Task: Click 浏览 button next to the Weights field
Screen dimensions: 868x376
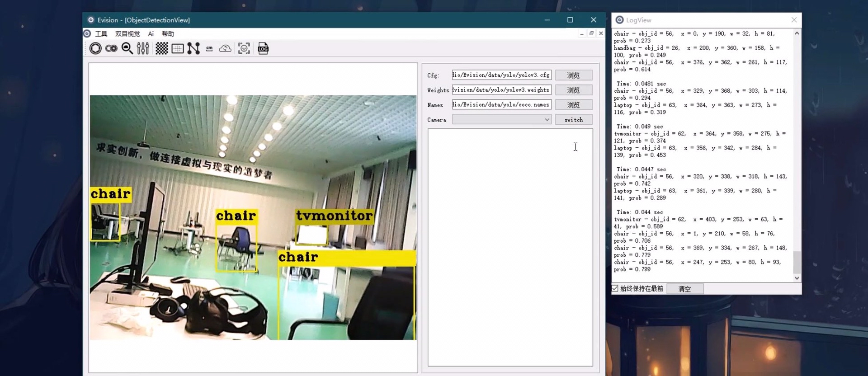Action: pyautogui.click(x=574, y=90)
